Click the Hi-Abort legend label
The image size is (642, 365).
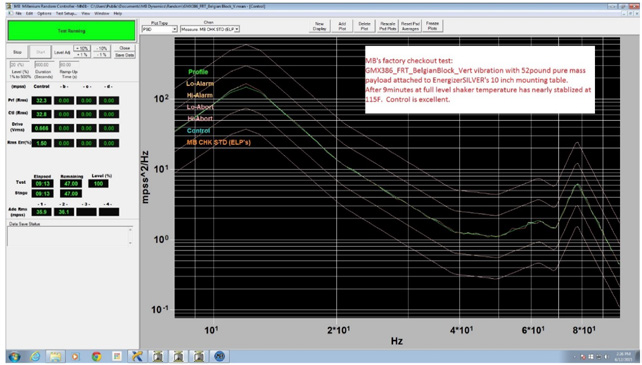200,118
